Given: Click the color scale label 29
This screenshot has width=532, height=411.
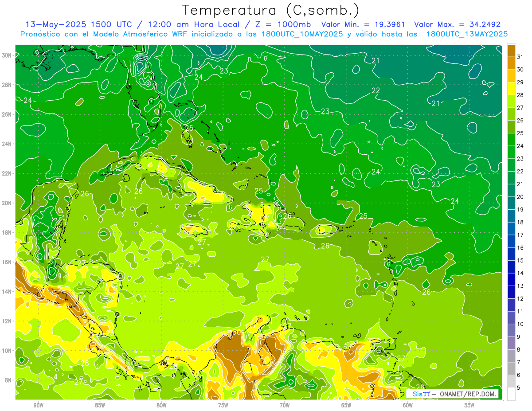Looking at the screenshot, I should coord(520,82).
